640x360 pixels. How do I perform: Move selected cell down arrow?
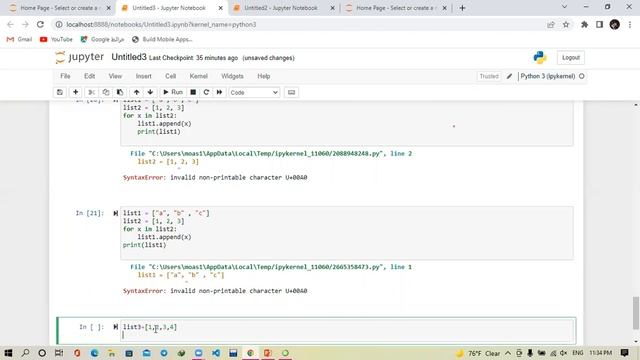click(x=150, y=92)
